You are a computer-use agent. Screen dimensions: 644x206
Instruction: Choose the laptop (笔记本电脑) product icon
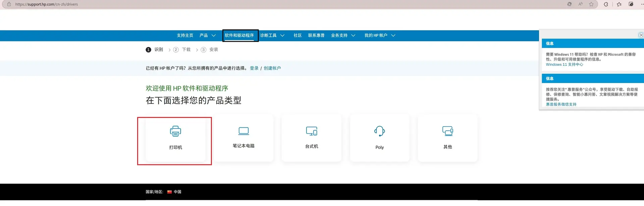click(x=244, y=131)
